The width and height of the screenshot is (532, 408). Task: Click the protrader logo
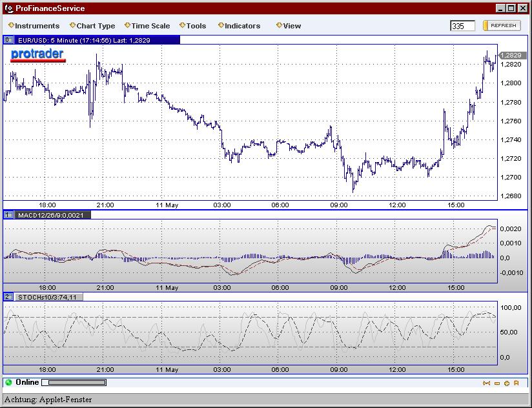(x=37, y=55)
